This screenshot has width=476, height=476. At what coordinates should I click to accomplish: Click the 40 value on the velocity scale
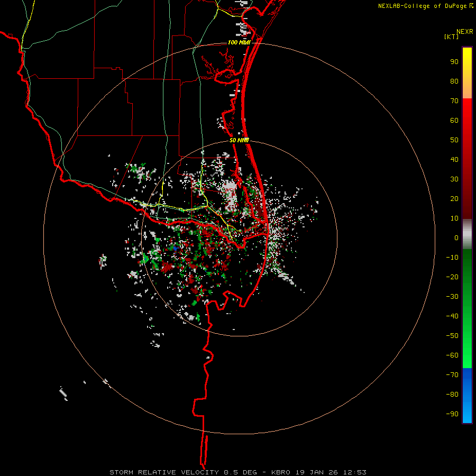[x=454, y=159]
